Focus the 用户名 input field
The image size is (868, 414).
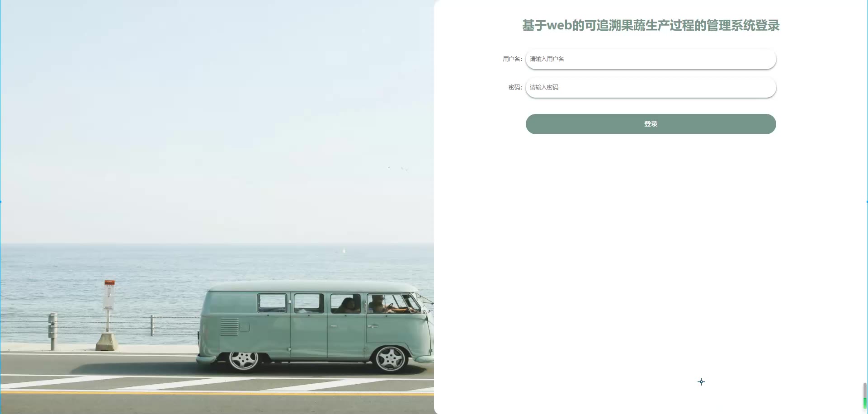[651, 59]
